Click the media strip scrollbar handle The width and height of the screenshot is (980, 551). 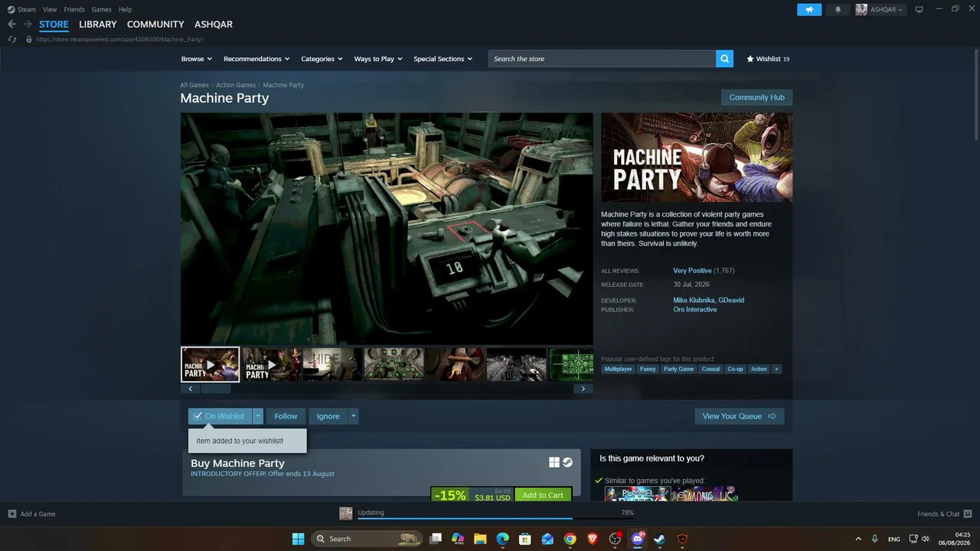click(x=215, y=389)
